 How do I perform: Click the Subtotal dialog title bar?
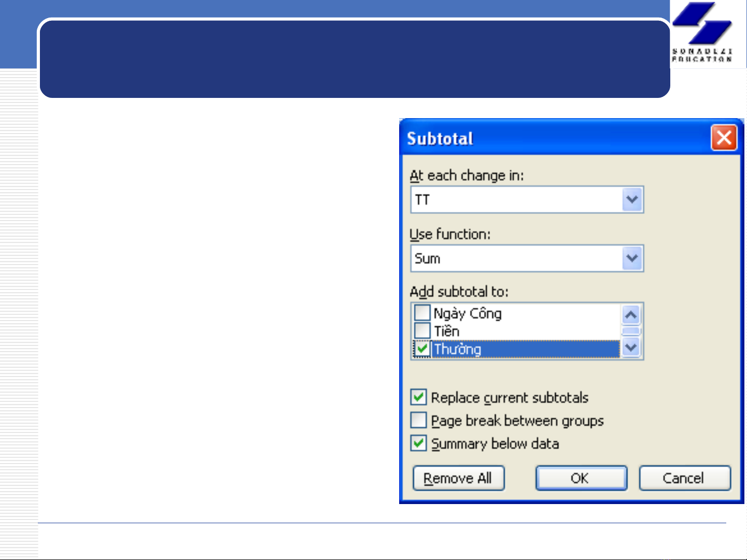(x=544, y=138)
